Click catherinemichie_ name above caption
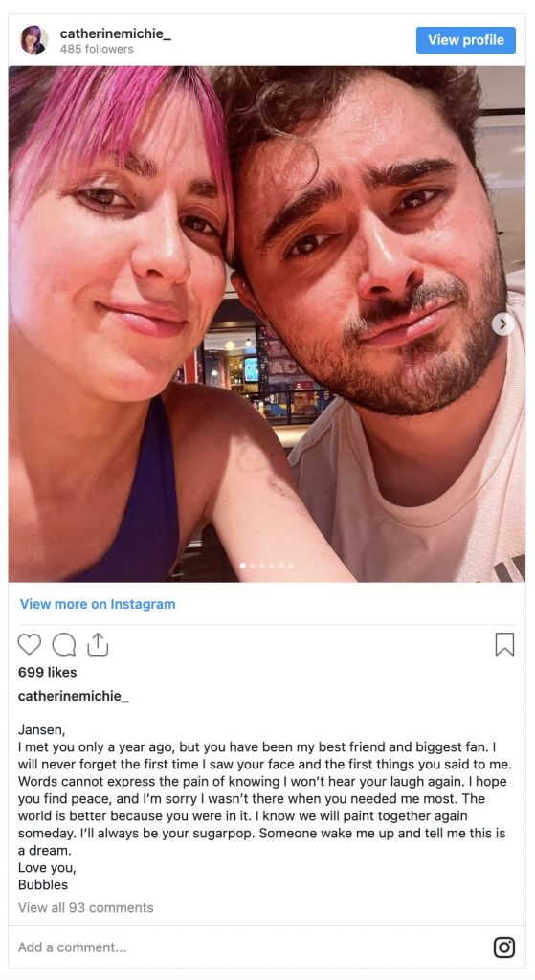This screenshot has height=980, width=535. coord(74,696)
